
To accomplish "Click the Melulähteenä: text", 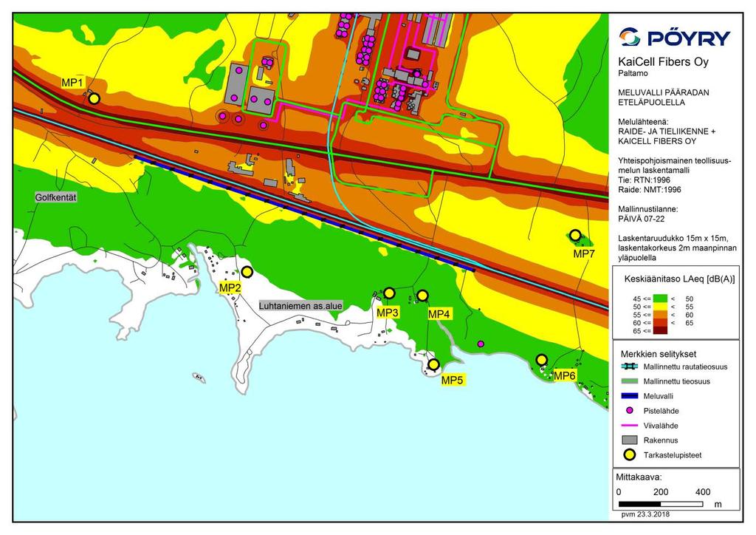I will [x=643, y=122].
